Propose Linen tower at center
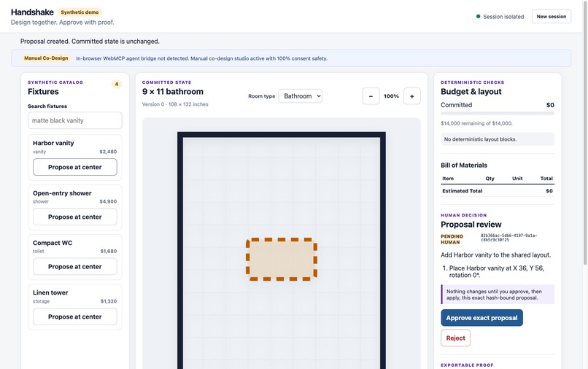Screen dimensions: 588x369 tap(75, 316)
